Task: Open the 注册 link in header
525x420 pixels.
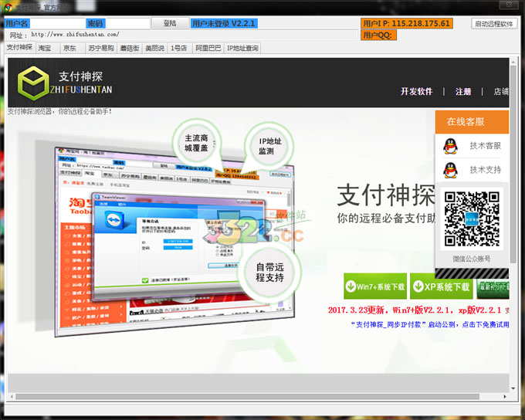Action: pos(463,91)
